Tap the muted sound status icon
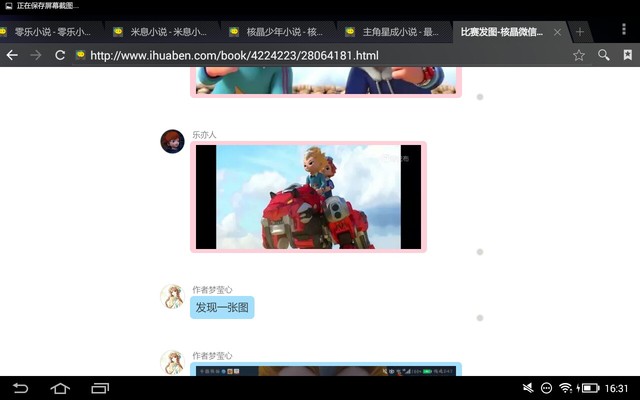640x400 pixels. (x=528, y=388)
